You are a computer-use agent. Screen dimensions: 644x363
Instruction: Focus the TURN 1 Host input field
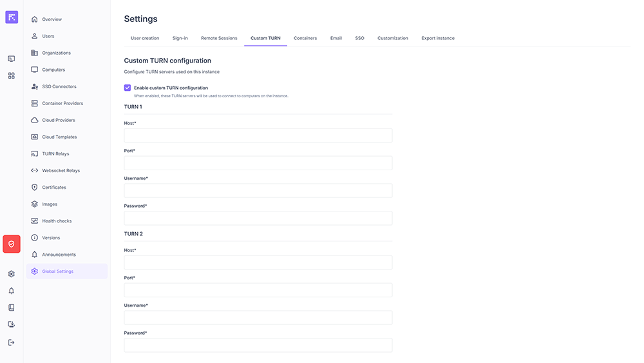pyautogui.click(x=258, y=135)
